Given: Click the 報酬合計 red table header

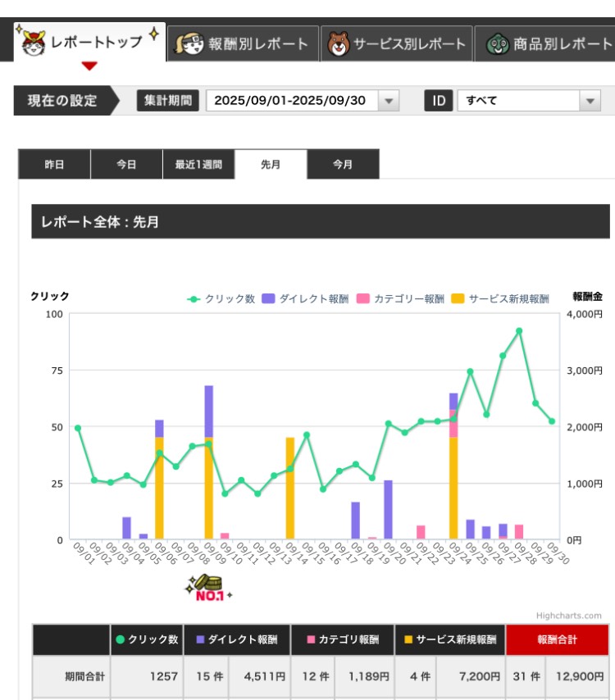Looking at the screenshot, I should tap(557, 639).
